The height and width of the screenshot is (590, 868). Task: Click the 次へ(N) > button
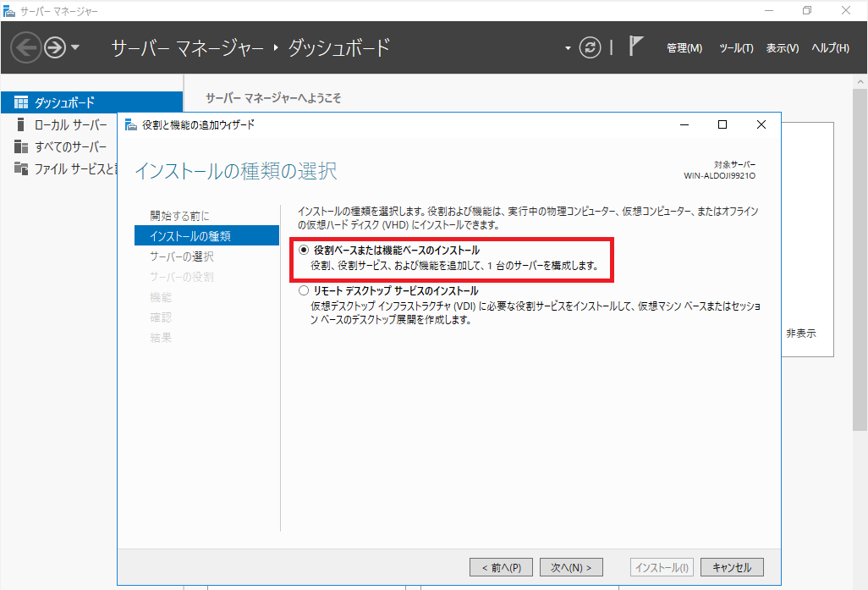coord(571,567)
